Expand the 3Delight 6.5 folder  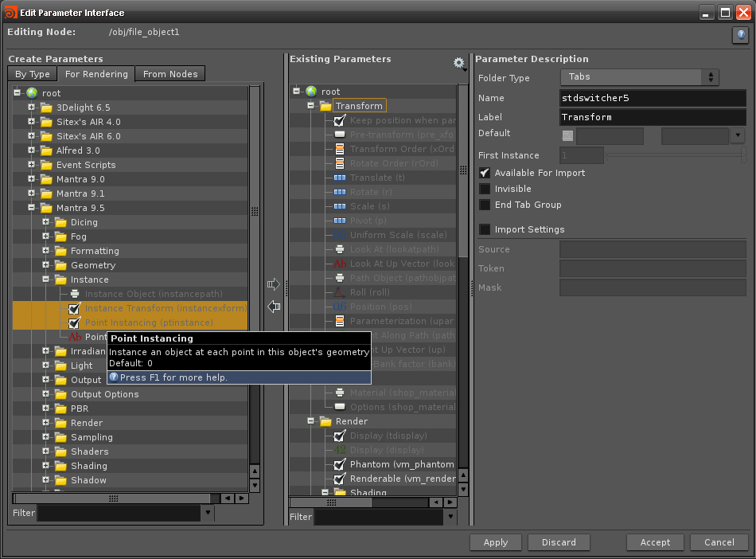pyautogui.click(x=31, y=107)
